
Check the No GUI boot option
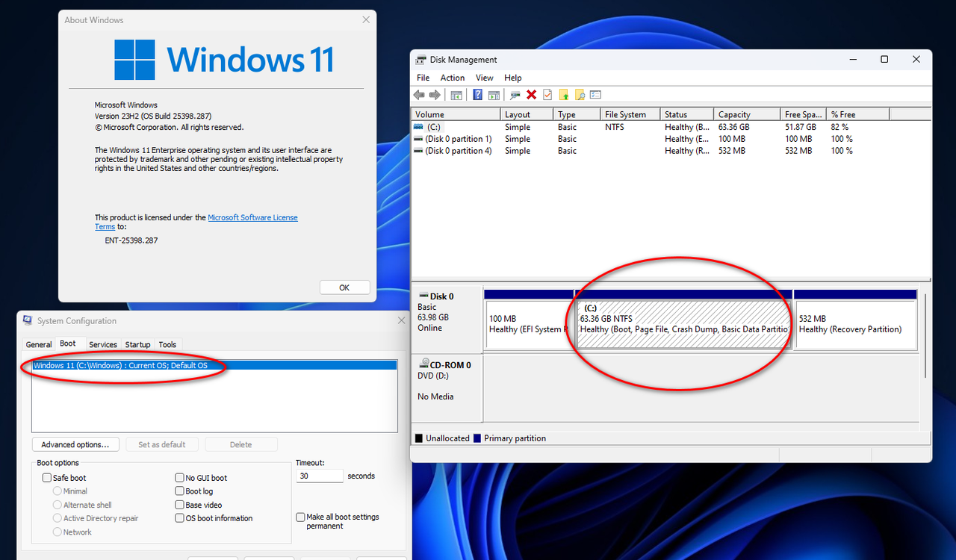pyautogui.click(x=180, y=478)
